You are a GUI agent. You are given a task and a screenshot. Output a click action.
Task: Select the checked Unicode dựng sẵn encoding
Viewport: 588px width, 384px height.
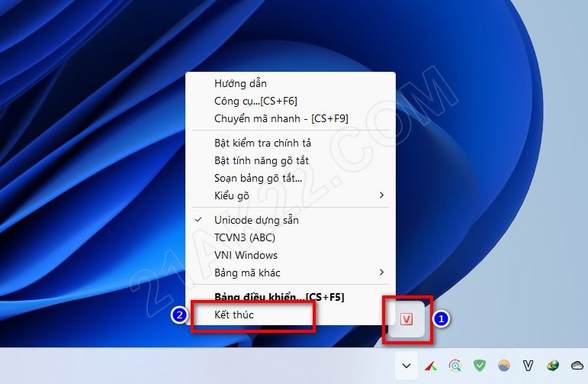pyautogui.click(x=291, y=220)
